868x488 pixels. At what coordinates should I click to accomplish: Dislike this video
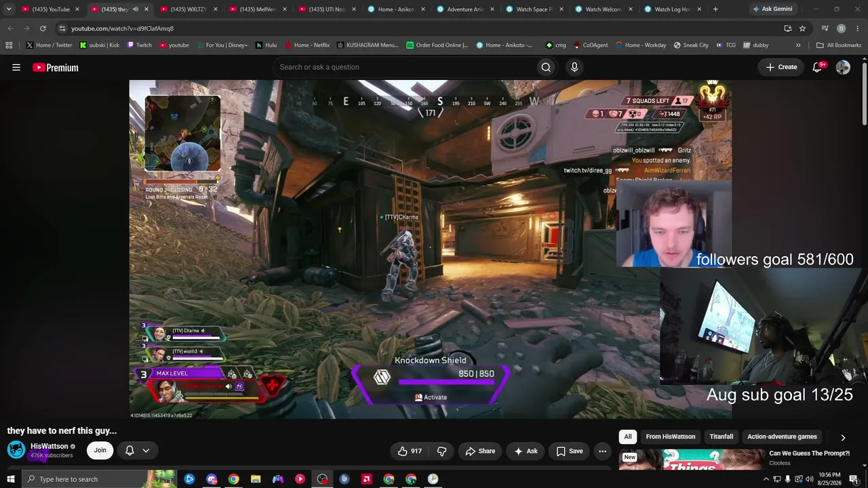[x=441, y=451]
